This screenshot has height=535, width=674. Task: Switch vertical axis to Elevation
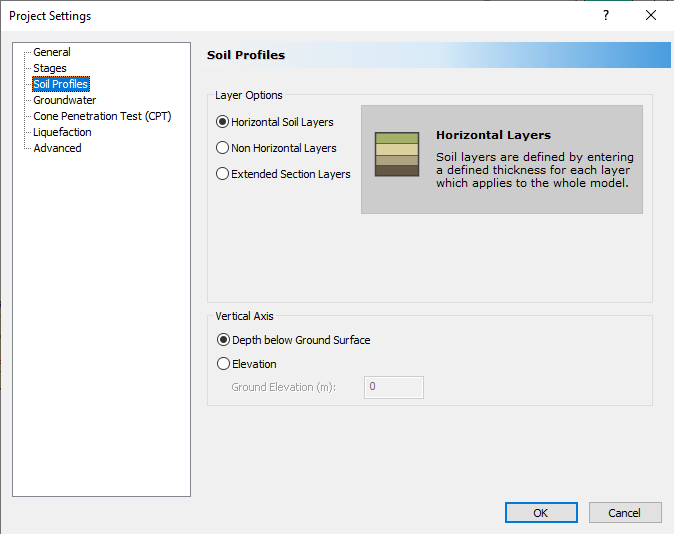[223, 364]
